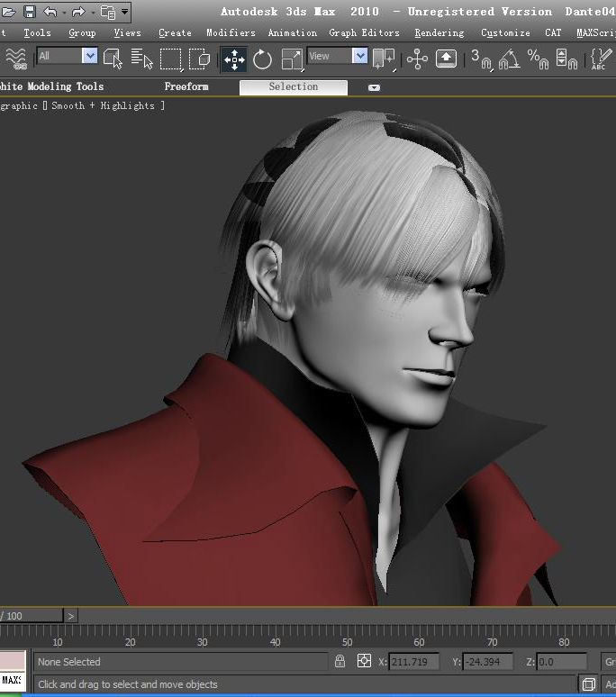Click the MAXScript mini listener input
The image size is (616, 697).
pyautogui.click(x=13, y=681)
